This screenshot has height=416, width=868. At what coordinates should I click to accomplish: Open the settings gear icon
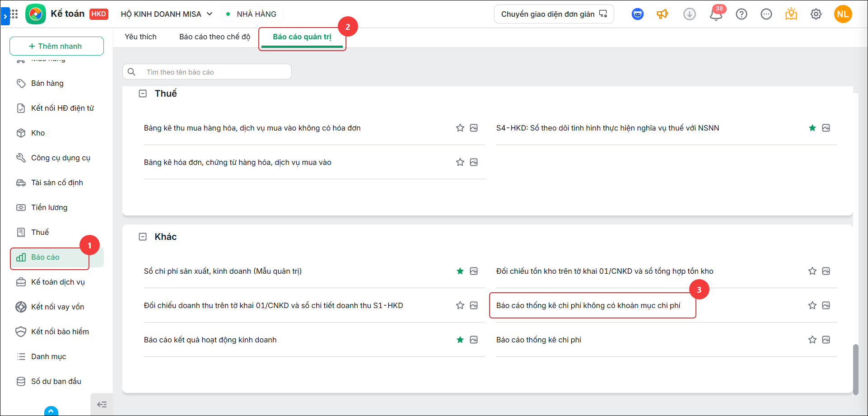[816, 14]
